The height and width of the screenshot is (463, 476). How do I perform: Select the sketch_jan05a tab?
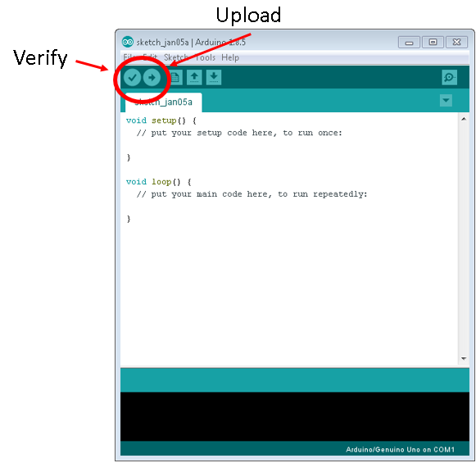164,102
